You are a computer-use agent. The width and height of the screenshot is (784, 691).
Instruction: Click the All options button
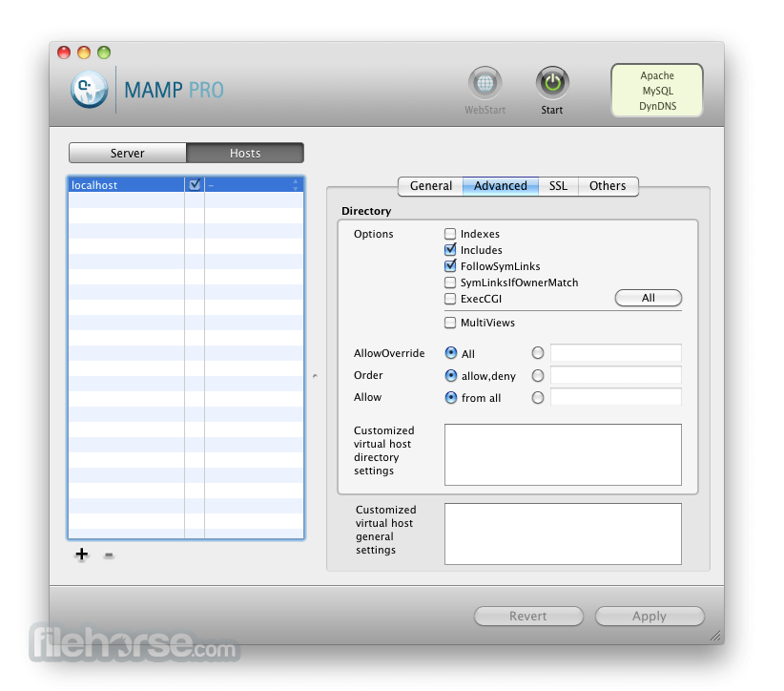tap(648, 298)
